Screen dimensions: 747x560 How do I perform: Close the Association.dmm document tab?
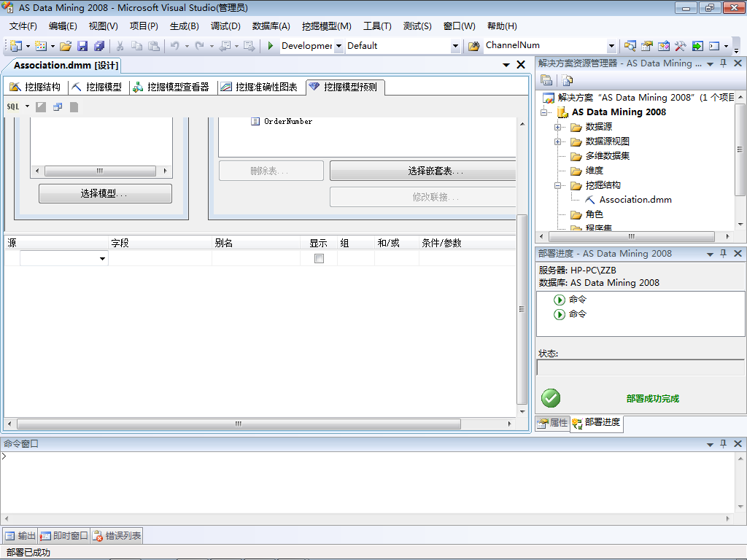pyautogui.click(x=521, y=65)
